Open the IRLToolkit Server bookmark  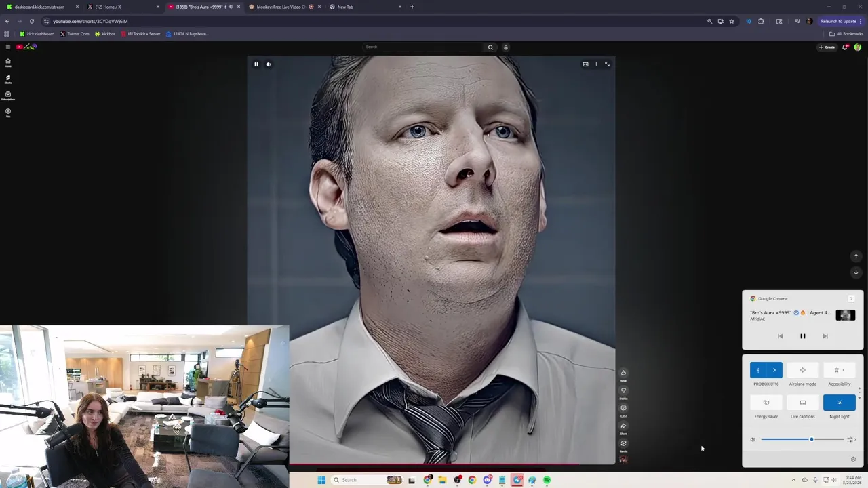coord(140,34)
